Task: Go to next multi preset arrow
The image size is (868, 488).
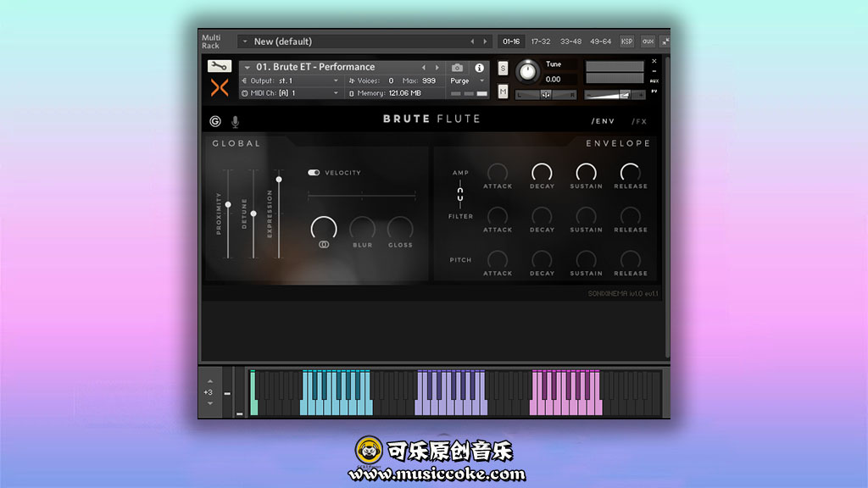Action: pyautogui.click(x=485, y=42)
